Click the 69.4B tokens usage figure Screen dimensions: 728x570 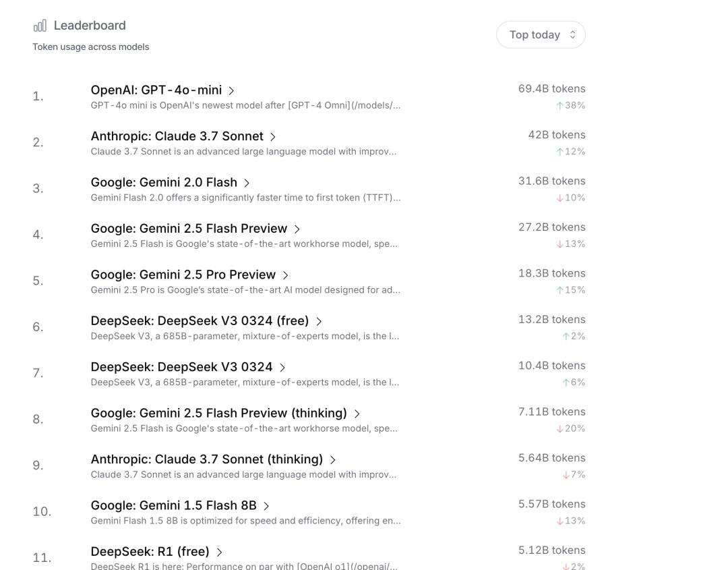(x=551, y=89)
